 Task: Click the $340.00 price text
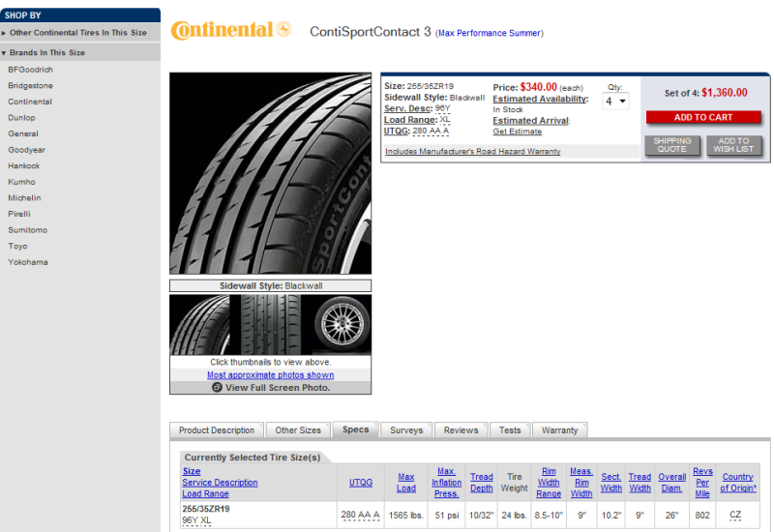[x=538, y=87]
